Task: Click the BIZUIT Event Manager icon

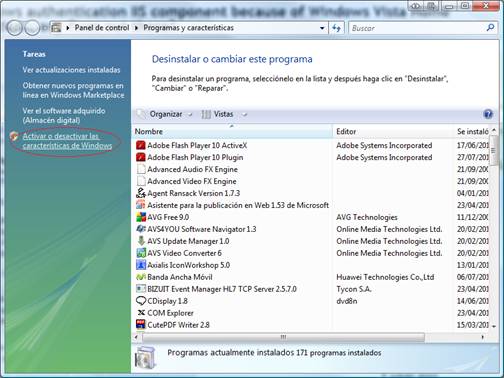Action: pyautogui.click(x=141, y=289)
